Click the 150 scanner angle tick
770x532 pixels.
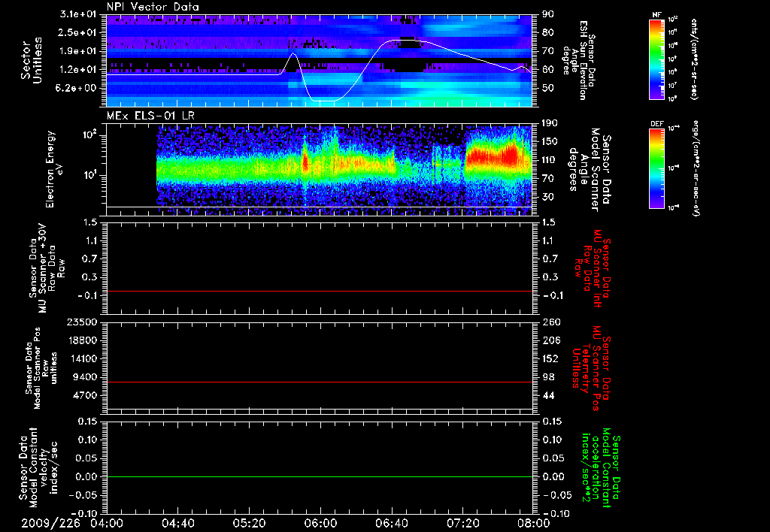click(551, 141)
